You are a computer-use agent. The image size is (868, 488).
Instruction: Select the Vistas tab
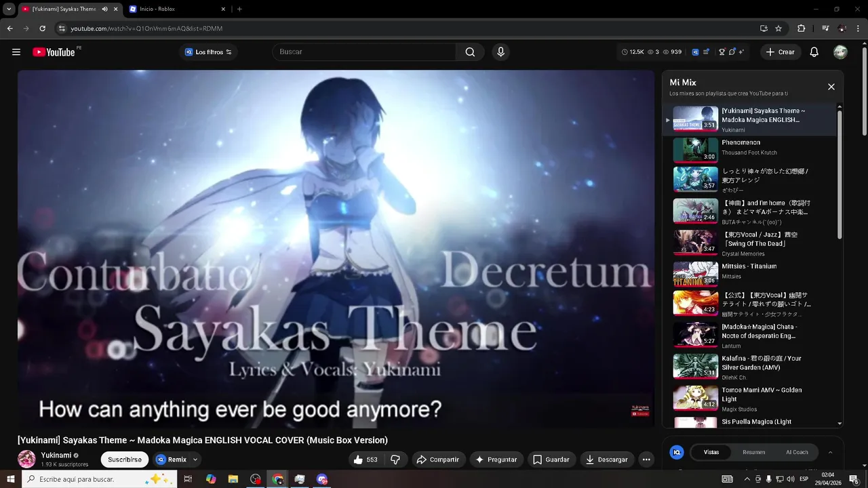coord(711,452)
